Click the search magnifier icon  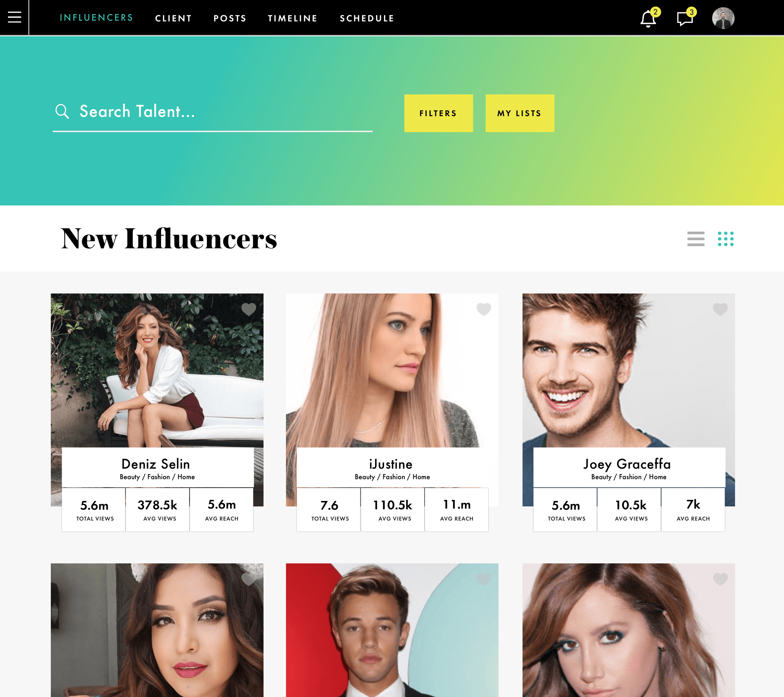(x=62, y=111)
